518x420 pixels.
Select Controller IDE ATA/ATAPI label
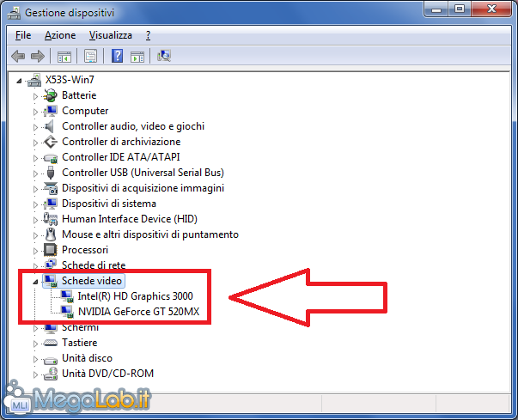tap(121, 157)
